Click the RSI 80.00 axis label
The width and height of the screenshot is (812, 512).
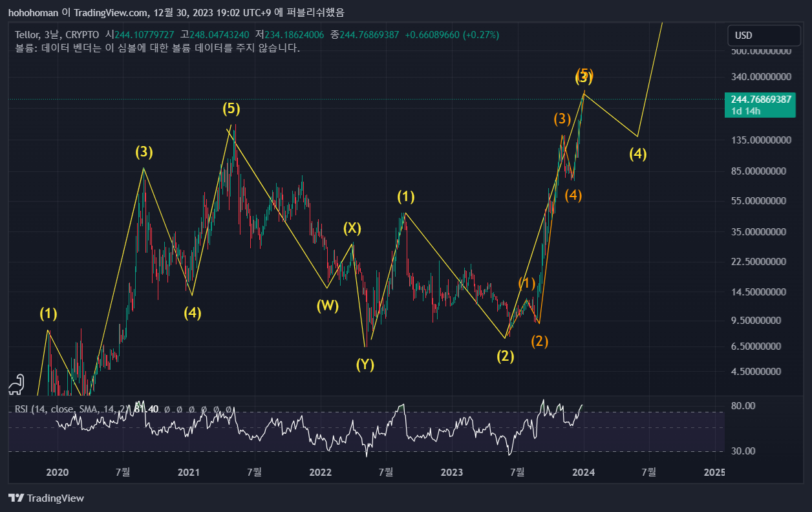click(x=743, y=405)
